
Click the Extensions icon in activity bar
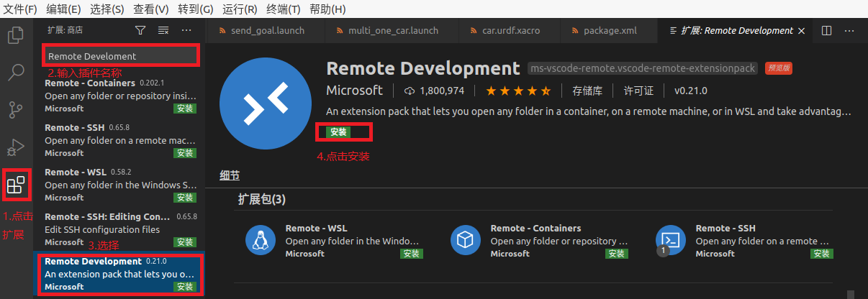pyautogui.click(x=16, y=185)
